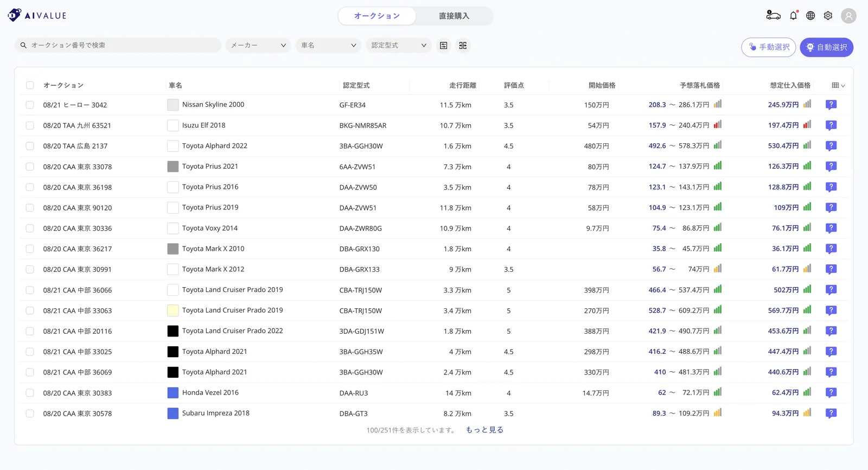
Task: Click the 手動選択 button
Action: tap(769, 47)
